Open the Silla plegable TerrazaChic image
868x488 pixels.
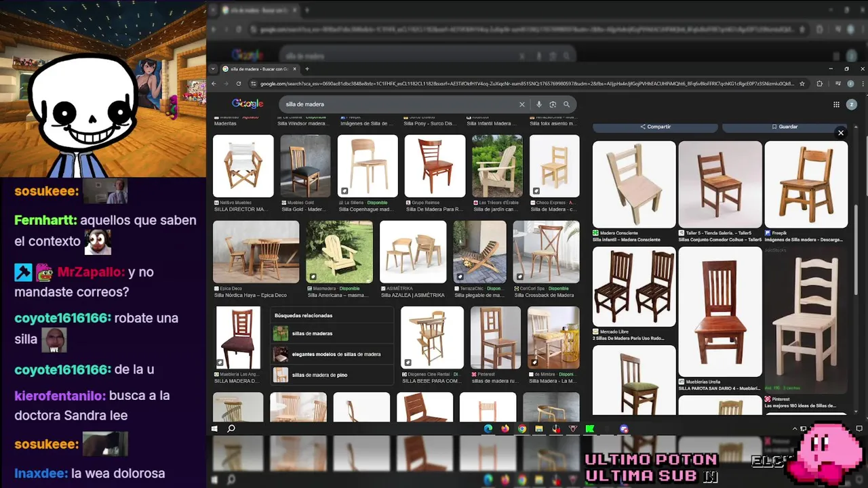[x=479, y=251]
